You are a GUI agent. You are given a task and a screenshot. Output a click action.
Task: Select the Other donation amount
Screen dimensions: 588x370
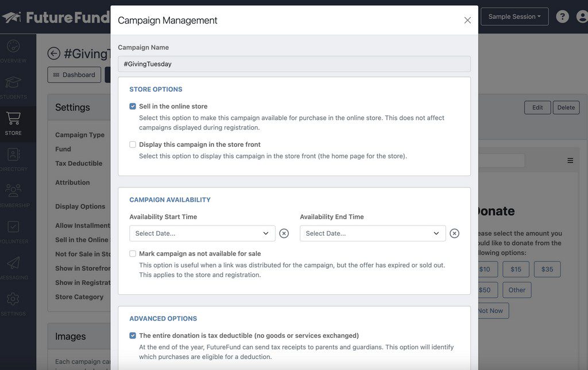click(x=517, y=290)
